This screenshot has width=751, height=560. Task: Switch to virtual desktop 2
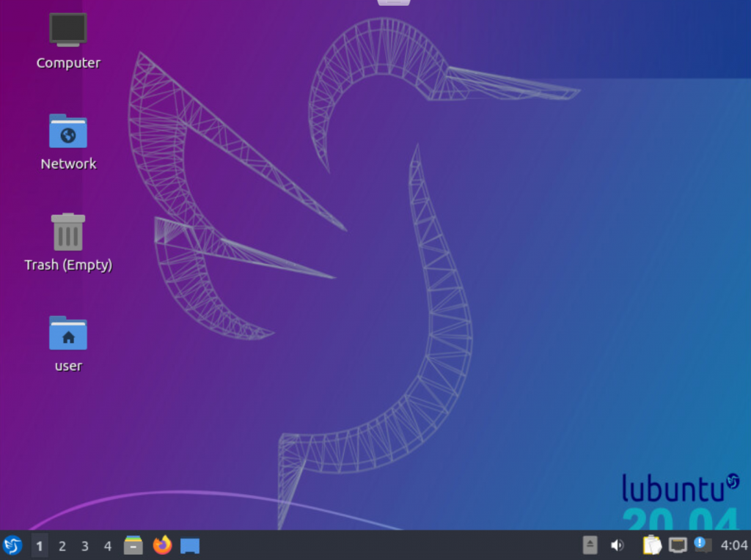point(62,546)
